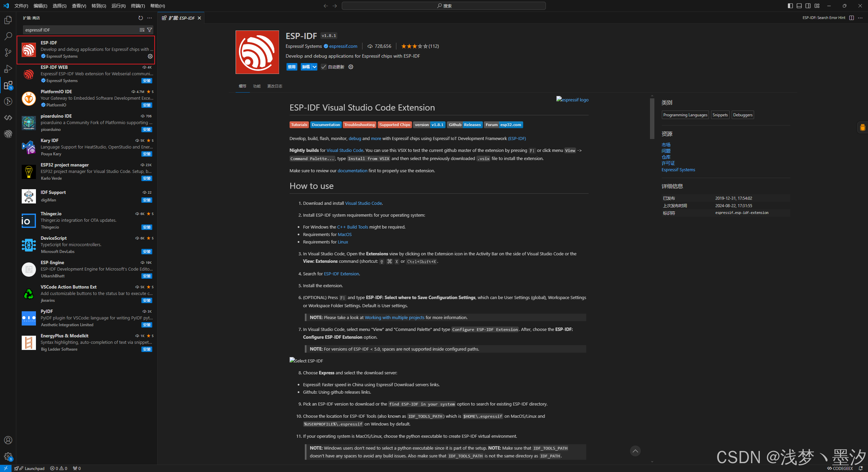The height and width of the screenshot is (472, 868).
Task: Open the 更改日志 changelog tab
Action: 275,86
